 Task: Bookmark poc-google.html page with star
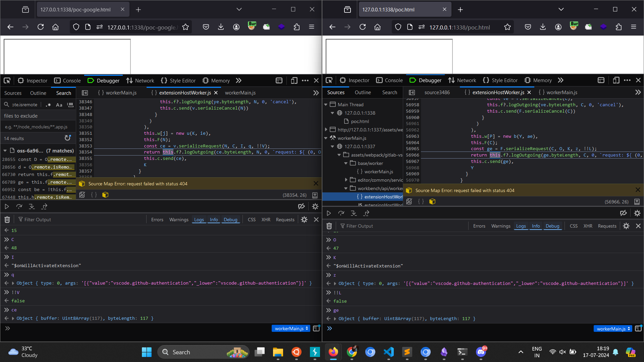coord(185,27)
